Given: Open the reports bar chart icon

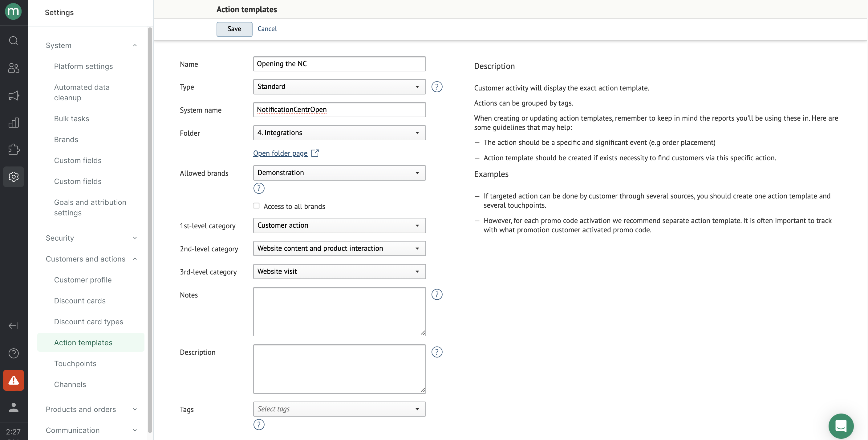Looking at the screenshot, I should [14, 122].
